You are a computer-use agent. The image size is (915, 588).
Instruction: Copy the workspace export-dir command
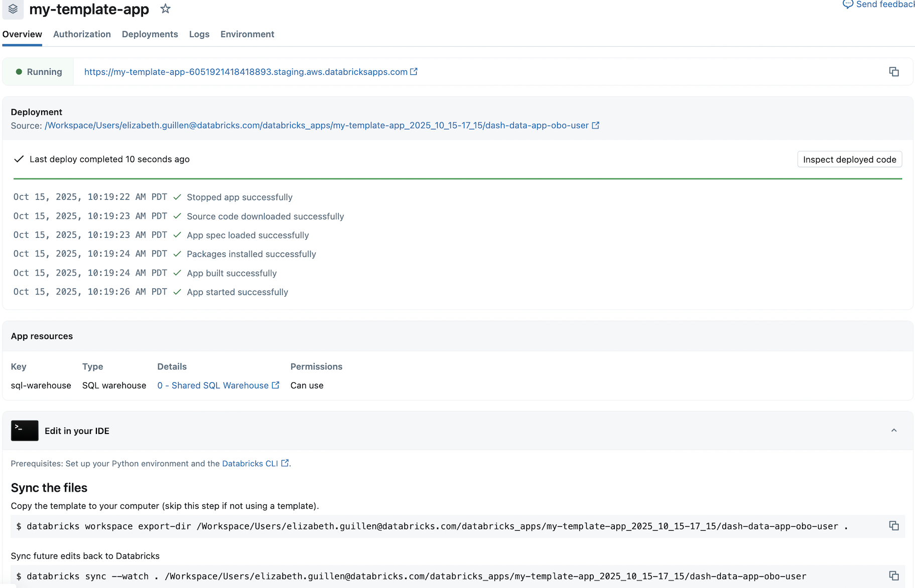[895, 526]
